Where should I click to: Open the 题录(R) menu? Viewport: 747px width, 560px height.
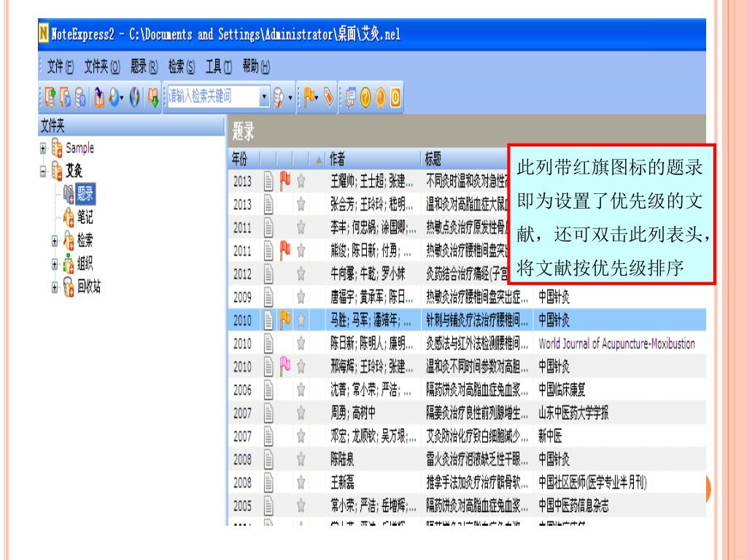pos(144,66)
